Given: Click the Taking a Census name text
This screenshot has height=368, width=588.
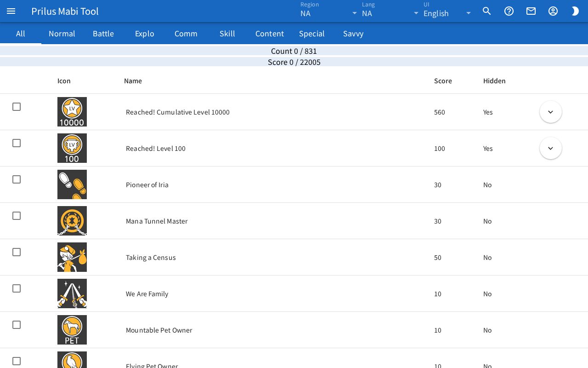Looking at the screenshot, I should coord(151,258).
